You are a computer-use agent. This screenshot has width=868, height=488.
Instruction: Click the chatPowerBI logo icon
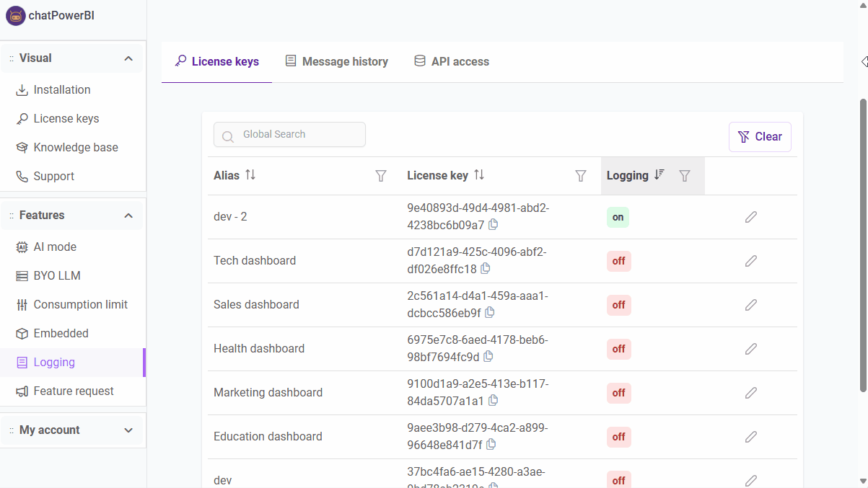15,16
